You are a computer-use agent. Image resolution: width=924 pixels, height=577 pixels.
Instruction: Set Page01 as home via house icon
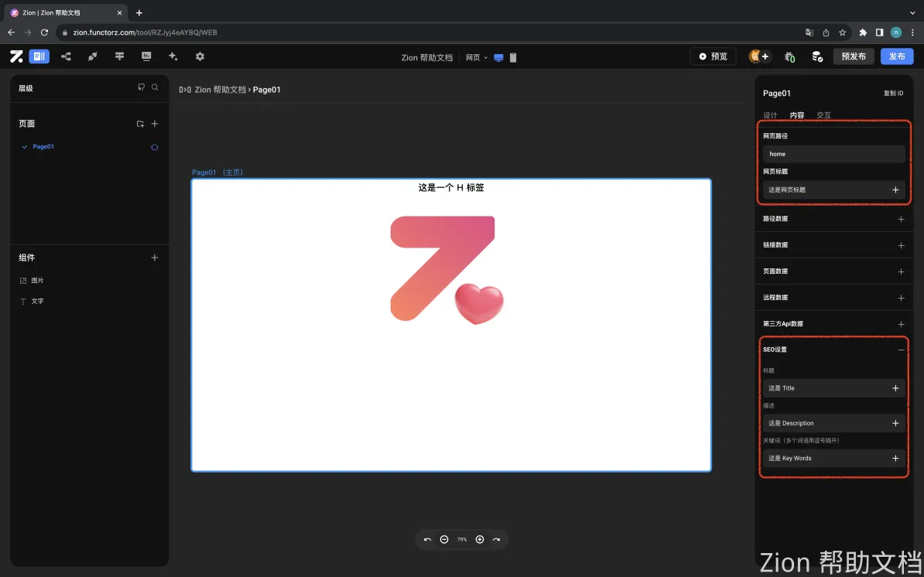pos(155,147)
